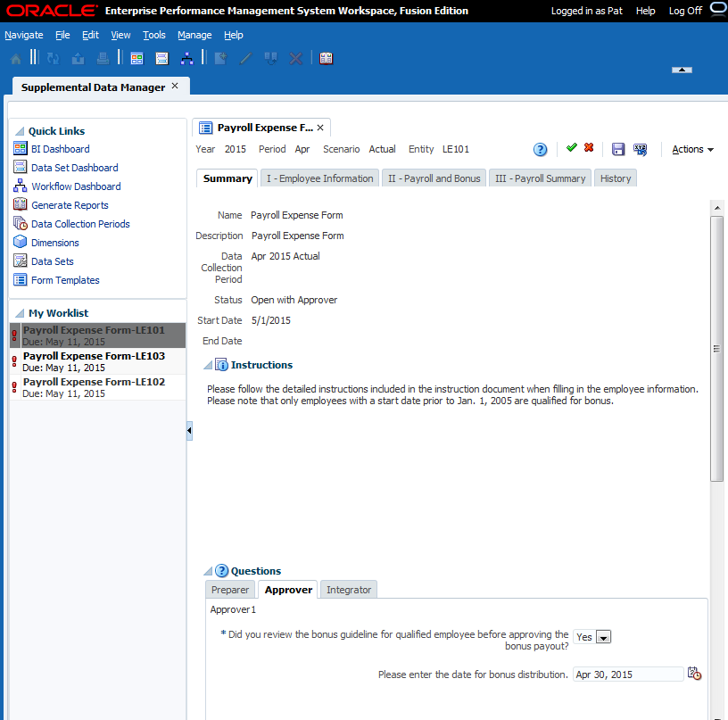Click the Dimensions cube icon
This screenshot has height=720, width=728.
tap(20, 242)
